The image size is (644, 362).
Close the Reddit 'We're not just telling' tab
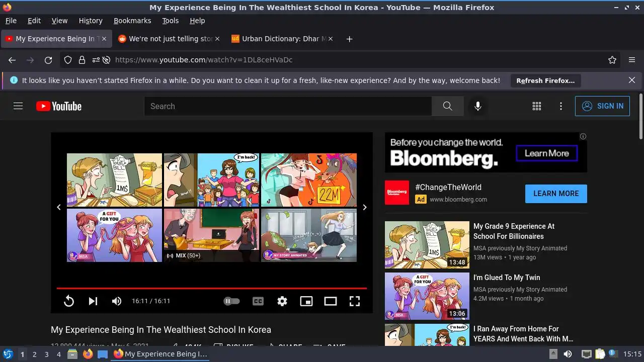click(x=217, y=39)
